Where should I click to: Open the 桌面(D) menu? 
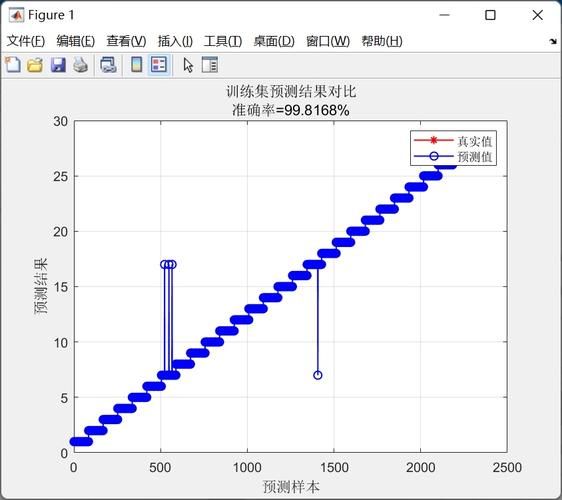click(274, 41)
